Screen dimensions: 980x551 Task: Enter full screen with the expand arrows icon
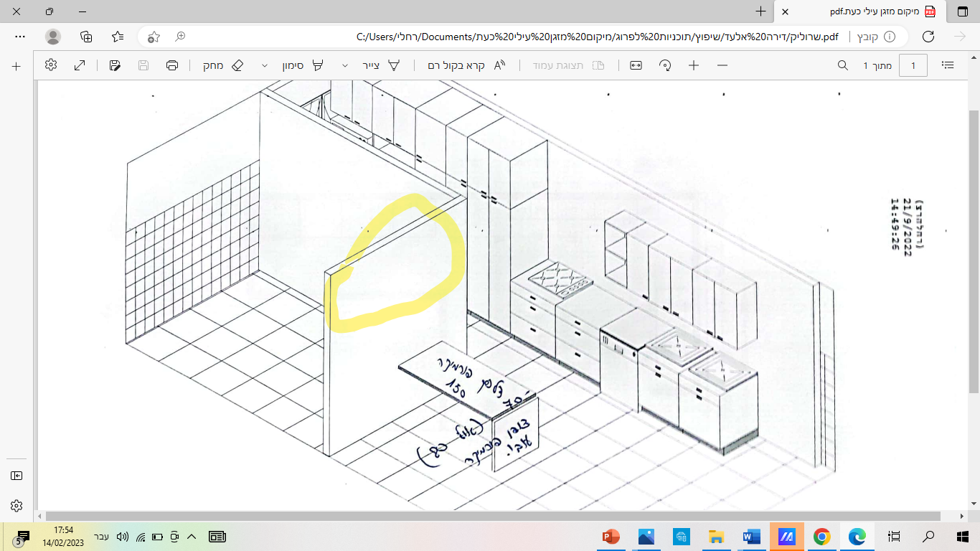click(x=80, y=65)
